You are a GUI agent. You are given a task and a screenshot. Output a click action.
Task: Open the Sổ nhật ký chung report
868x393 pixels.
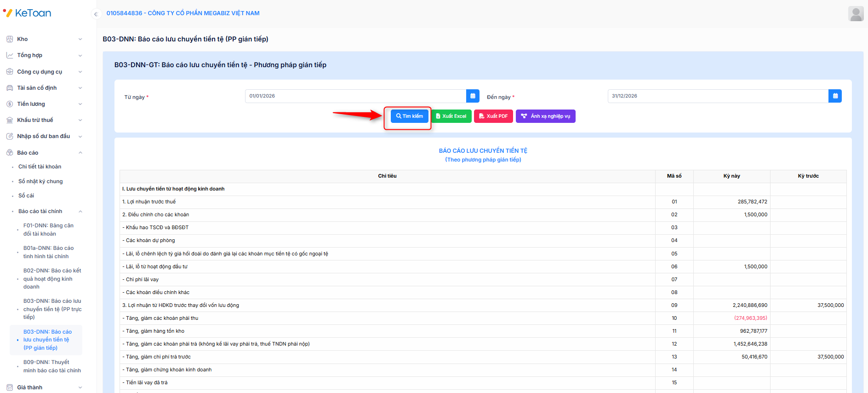tap(40, 181)
